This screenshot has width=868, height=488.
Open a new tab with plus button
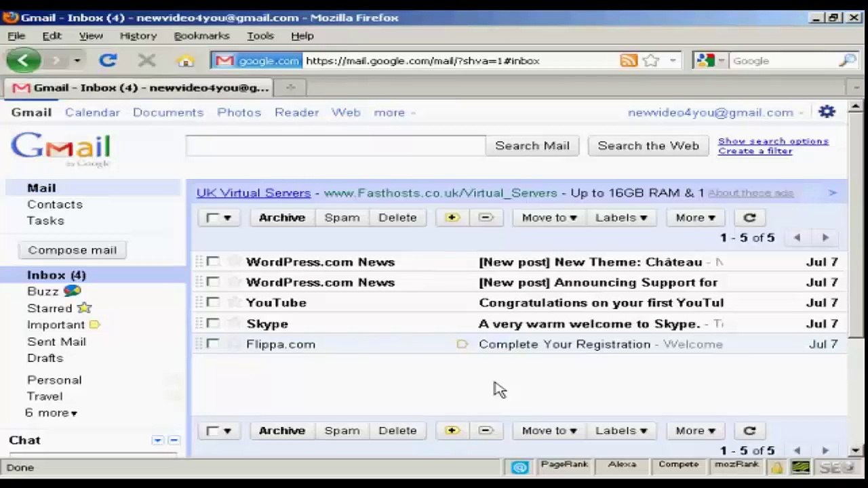(x=291, y=87)
